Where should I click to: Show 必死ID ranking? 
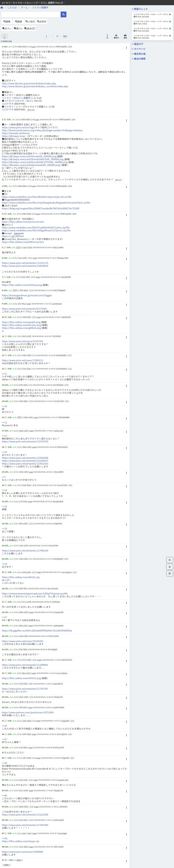(x=42, y=22)
